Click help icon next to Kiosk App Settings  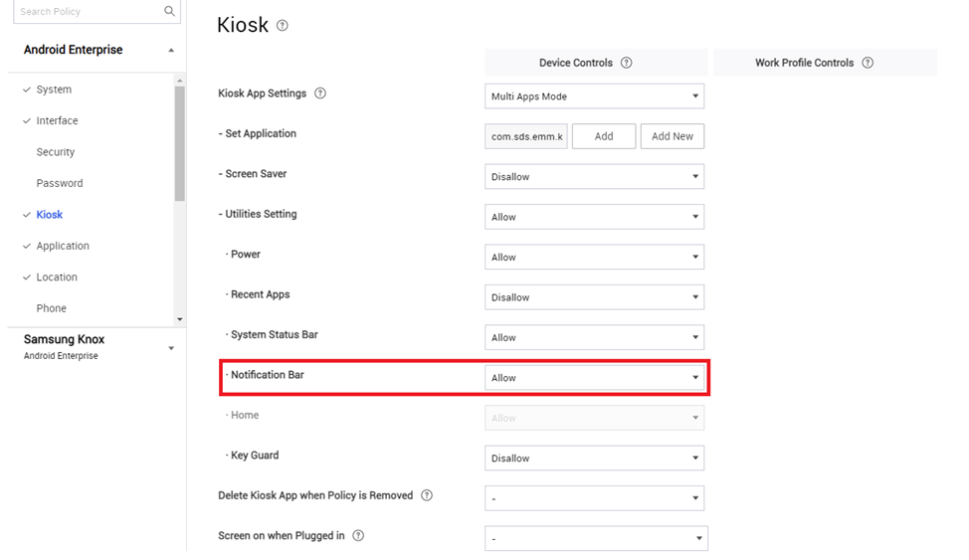tap(320, 93)
